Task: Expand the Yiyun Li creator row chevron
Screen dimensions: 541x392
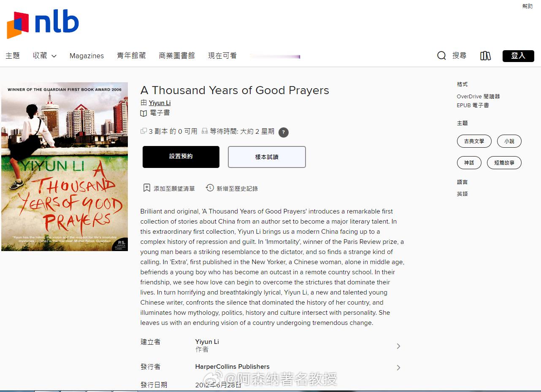Action: click(398, 346)
